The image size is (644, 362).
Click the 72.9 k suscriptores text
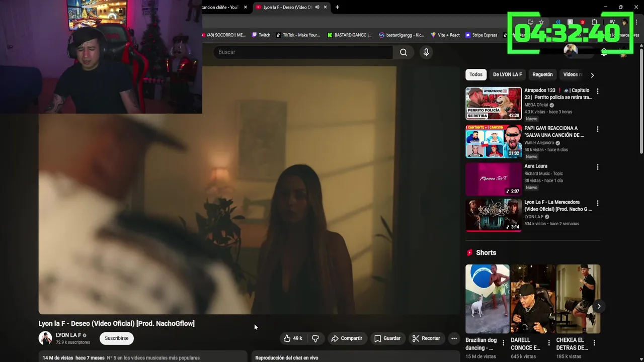pyautogui.click(x=73, y=342)
